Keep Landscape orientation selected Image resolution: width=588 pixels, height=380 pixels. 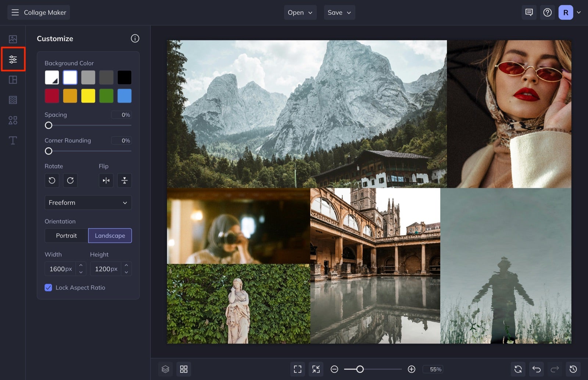(110, 235)
